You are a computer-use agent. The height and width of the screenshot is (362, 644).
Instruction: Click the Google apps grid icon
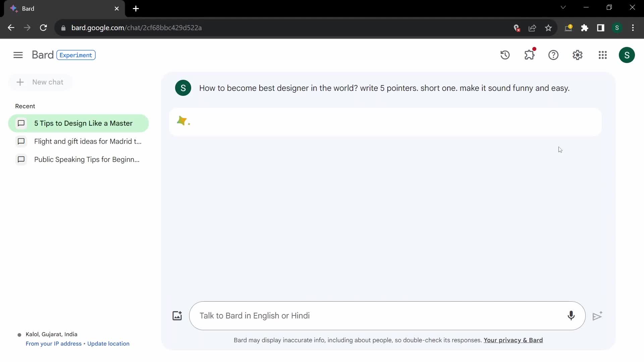tap(603, 55)
